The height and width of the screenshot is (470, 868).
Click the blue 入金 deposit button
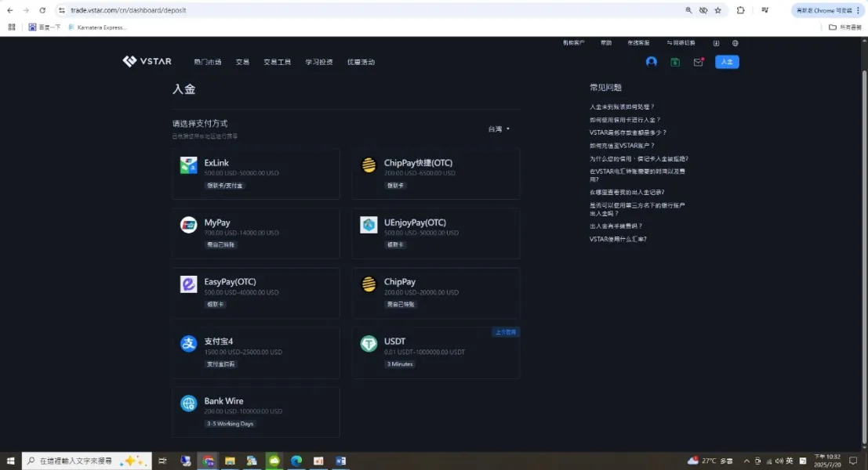[x=727, y=62]
